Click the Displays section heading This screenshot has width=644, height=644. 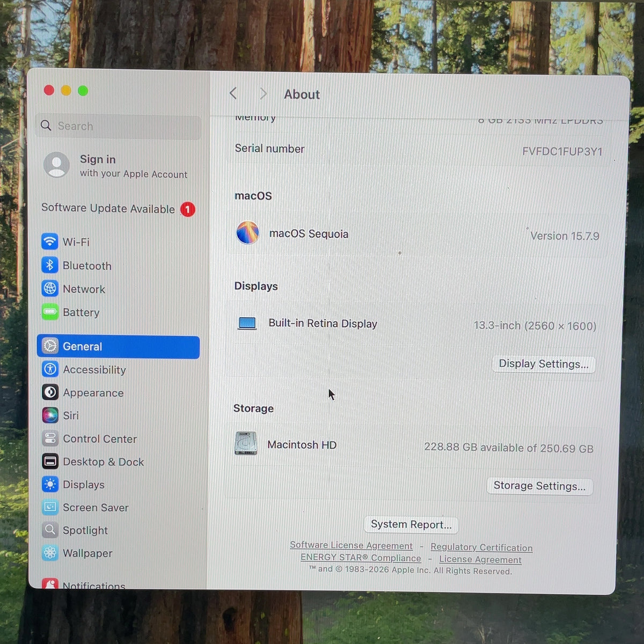tap(256, 286)
